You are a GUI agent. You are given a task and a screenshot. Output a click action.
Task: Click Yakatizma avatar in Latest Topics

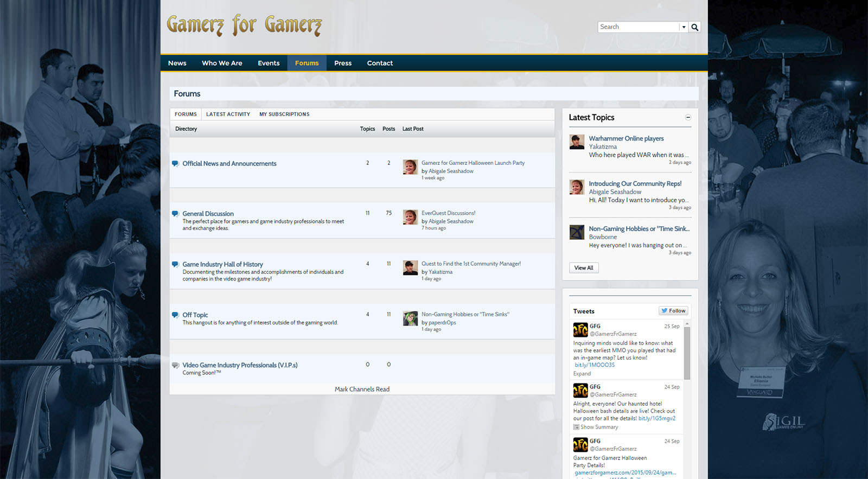[x=577, y=142]
